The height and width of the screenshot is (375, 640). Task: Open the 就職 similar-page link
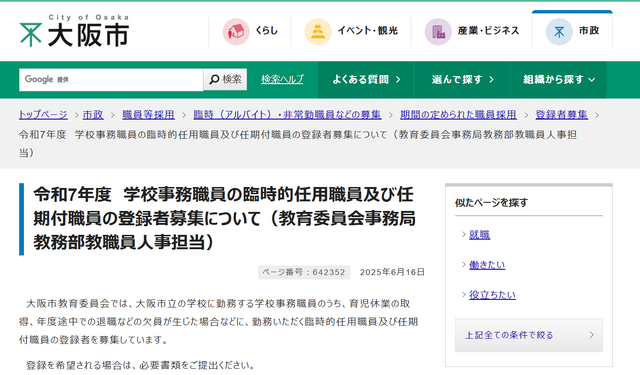pyautogui.click(x=480, y=235)
